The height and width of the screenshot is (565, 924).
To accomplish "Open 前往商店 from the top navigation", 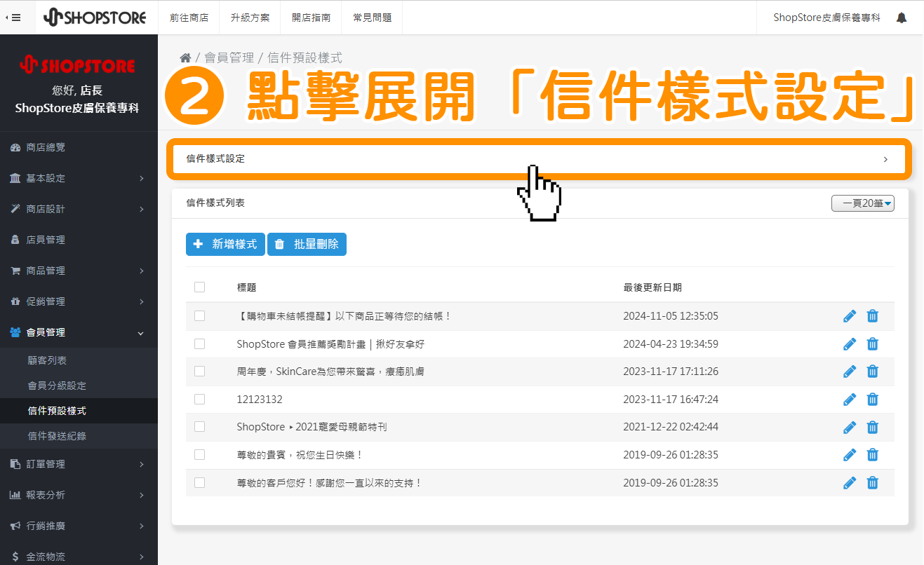I will pos(189,18).
